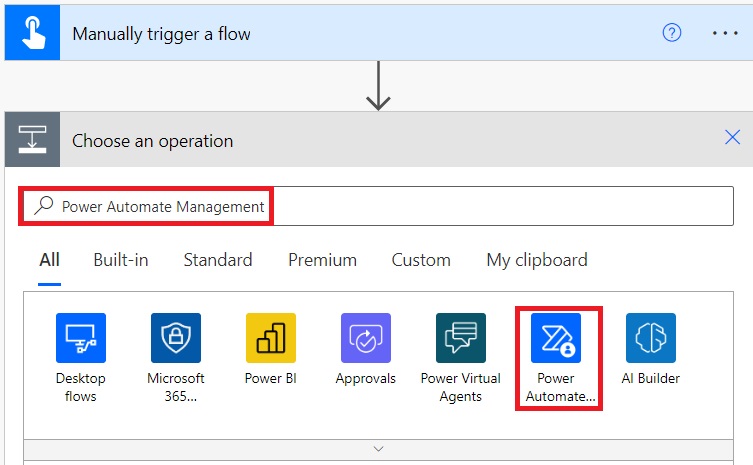
Task: Open the trigger's three-dot options menu
Action: 724,33
